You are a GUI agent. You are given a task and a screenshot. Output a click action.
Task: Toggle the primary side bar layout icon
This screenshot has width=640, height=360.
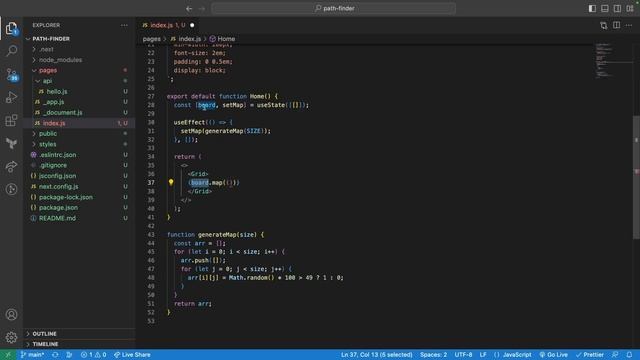(x=592, y=9)
